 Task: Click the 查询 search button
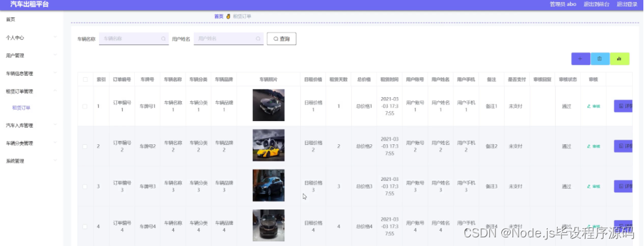click(x=282, y=39)
